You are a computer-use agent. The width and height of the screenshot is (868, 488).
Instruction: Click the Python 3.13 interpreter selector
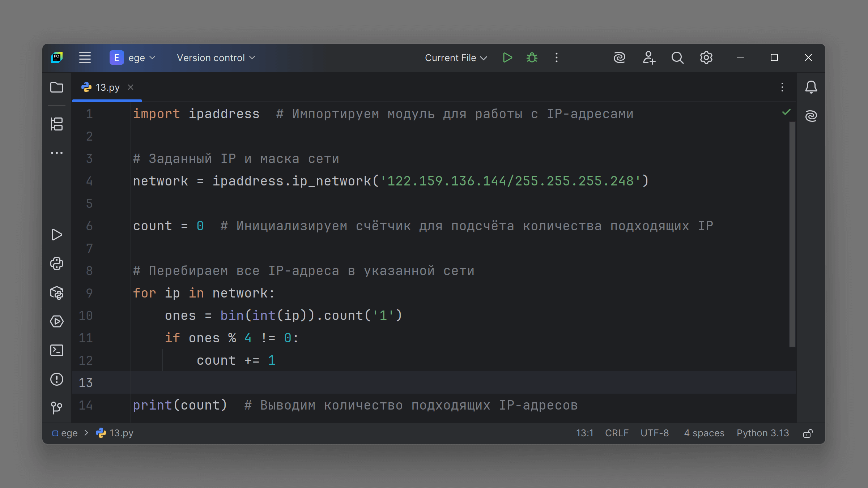(762, 433)
